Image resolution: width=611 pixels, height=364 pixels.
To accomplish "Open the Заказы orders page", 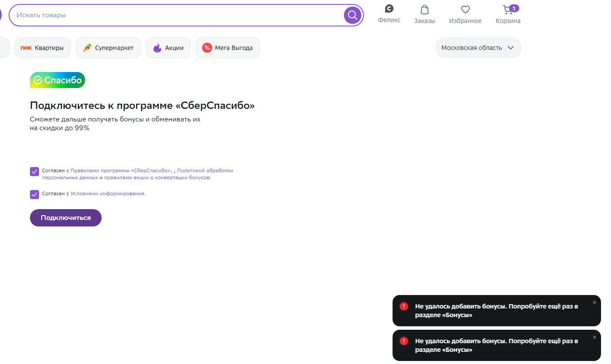I will [x=424, y=14].
